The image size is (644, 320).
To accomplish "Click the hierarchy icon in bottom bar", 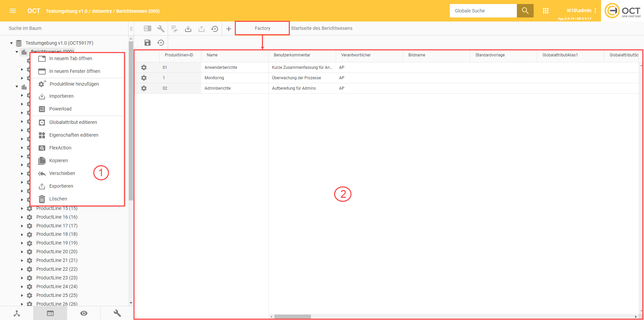I will coord(17,313).
